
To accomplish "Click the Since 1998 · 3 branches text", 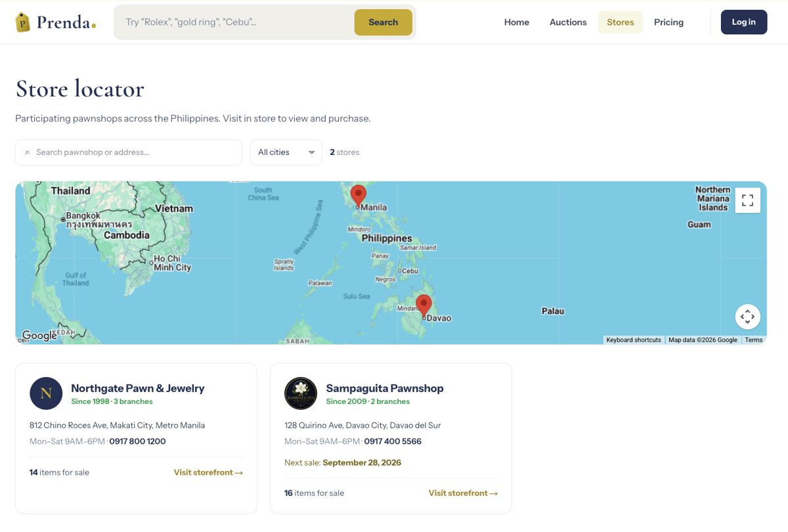I will point(112,401).
